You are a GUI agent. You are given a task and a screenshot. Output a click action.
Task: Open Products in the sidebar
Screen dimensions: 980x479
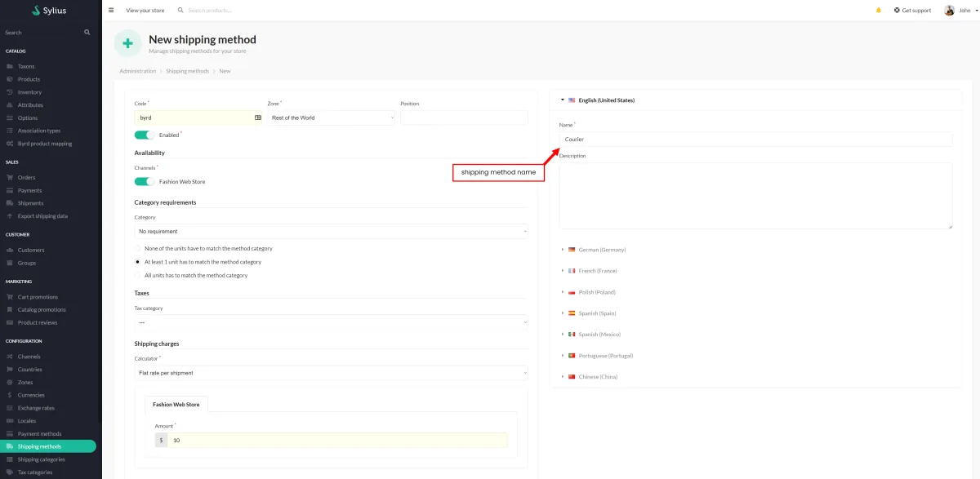[x=29, y=79]
